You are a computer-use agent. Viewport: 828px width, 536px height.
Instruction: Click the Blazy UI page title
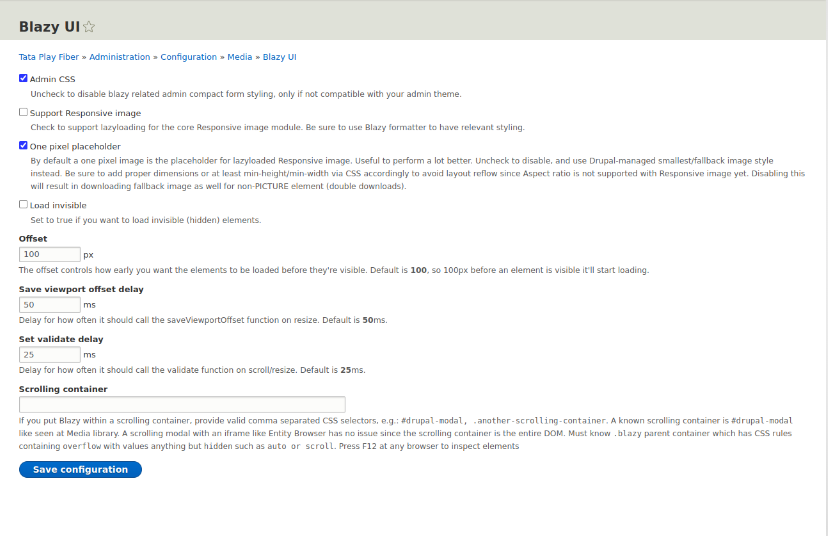pos(49,27)
